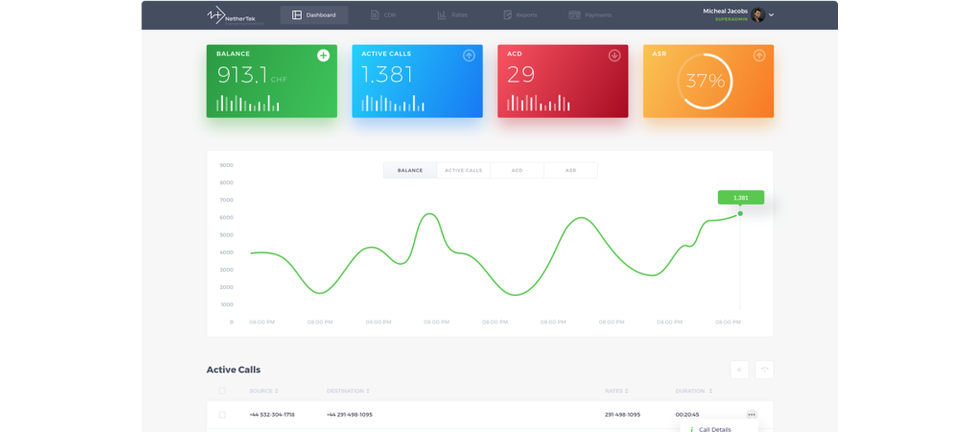This screenshot has height=432, width=980.
Task: Expand the Micheal Jacobs user dropdown
Action: point(771,15)
